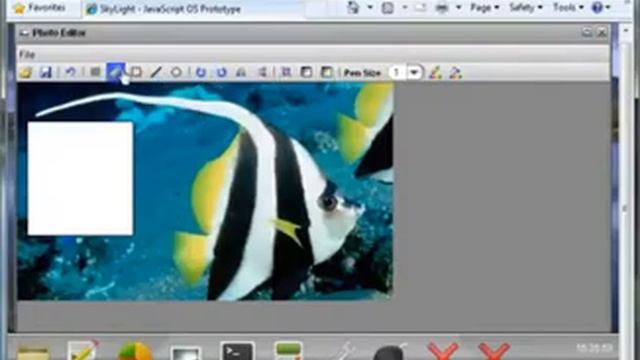Click the Favorites button in the browser
Screen dimensions: 640x360
(40, 8)
